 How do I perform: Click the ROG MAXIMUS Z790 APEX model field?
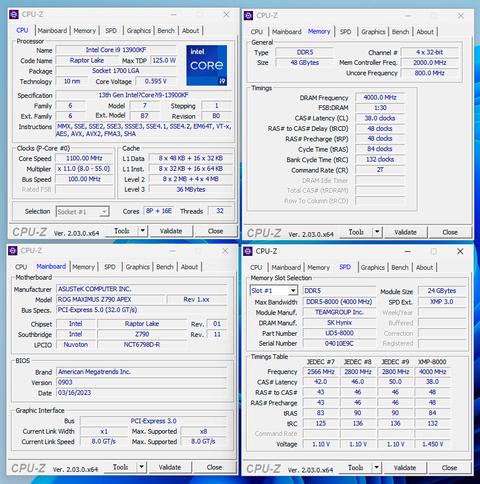110,299
